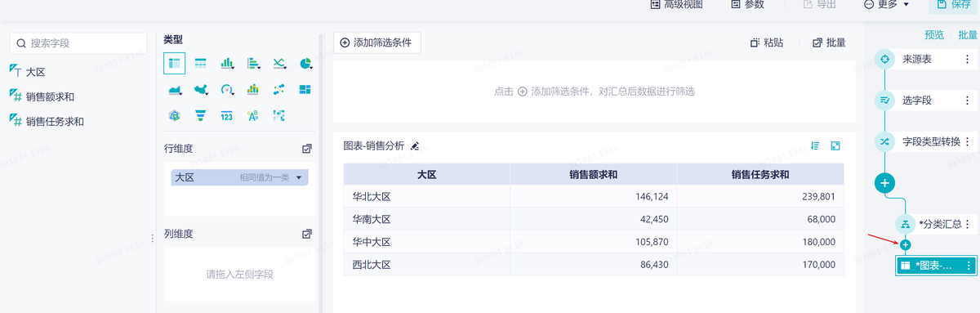The width and height of the screenshot is (980, 313).
Task: Choose the scatter plot chart type
Action: pos(279,89)
